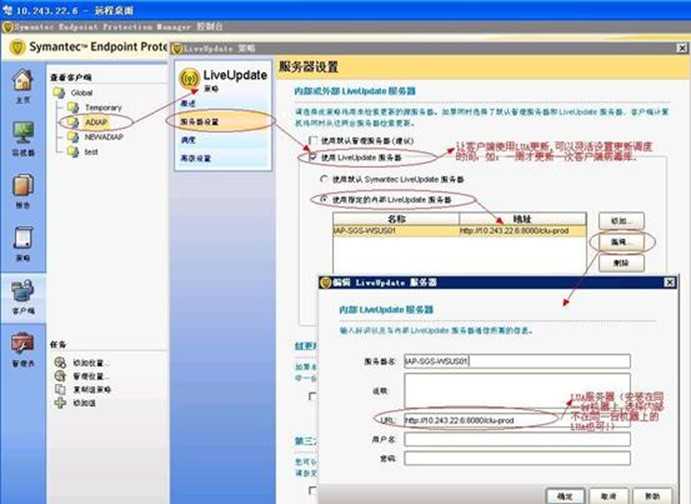
Task: Click the server row URL address cell
Action: 523,231
